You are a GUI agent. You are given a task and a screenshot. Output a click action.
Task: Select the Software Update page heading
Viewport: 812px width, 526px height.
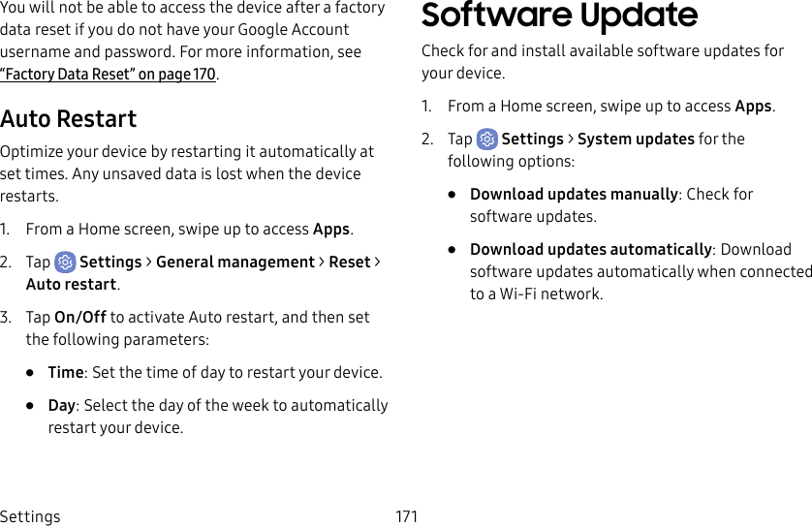(559, 16)
